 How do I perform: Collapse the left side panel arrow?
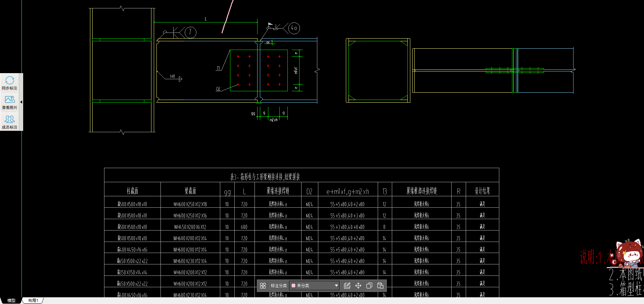click(x=21, y=102)
